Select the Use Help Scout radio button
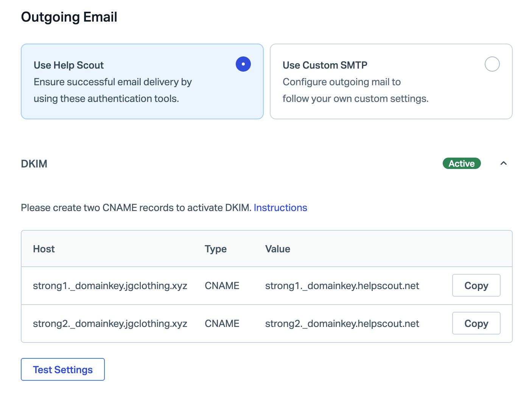 (x=243, y=64)
